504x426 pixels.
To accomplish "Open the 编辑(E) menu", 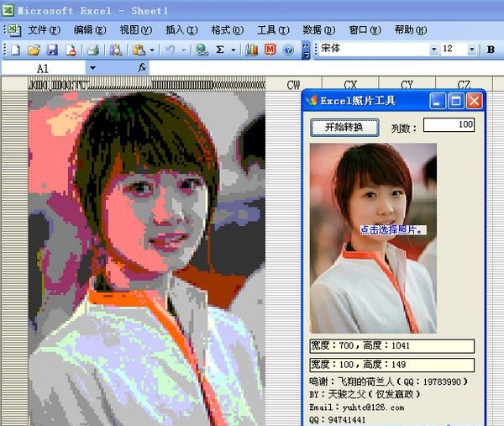I will 90,30.
